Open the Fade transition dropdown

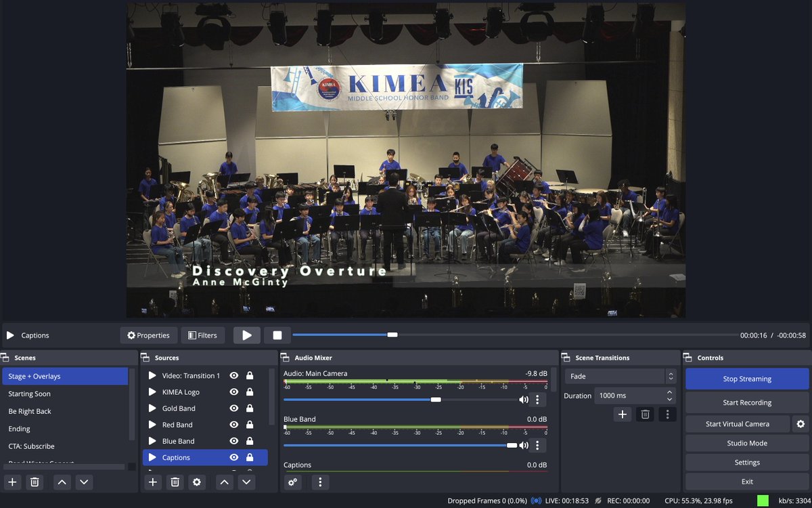(621, 376)
